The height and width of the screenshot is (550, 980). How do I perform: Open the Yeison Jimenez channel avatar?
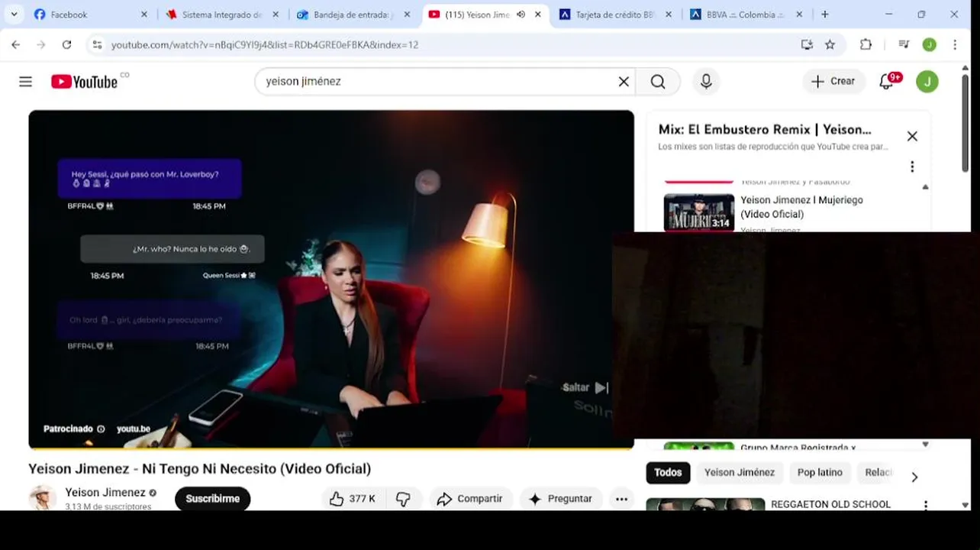tap(42, 498)
